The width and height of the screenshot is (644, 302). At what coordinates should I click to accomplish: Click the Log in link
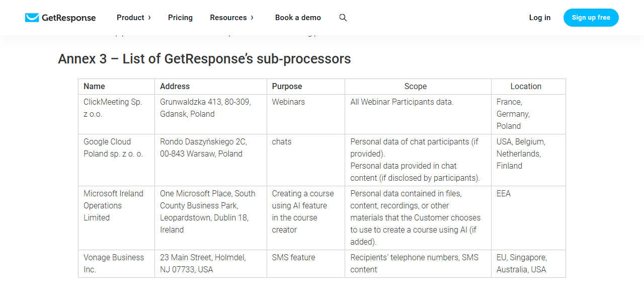(x=540, y=18)
